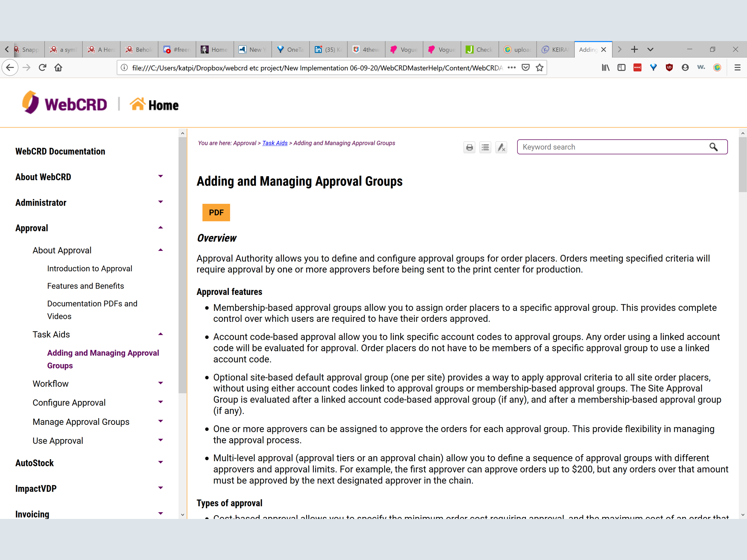Viewport: 747px width, 560px height.
Task: Reload the page
Action: [42, 68]
